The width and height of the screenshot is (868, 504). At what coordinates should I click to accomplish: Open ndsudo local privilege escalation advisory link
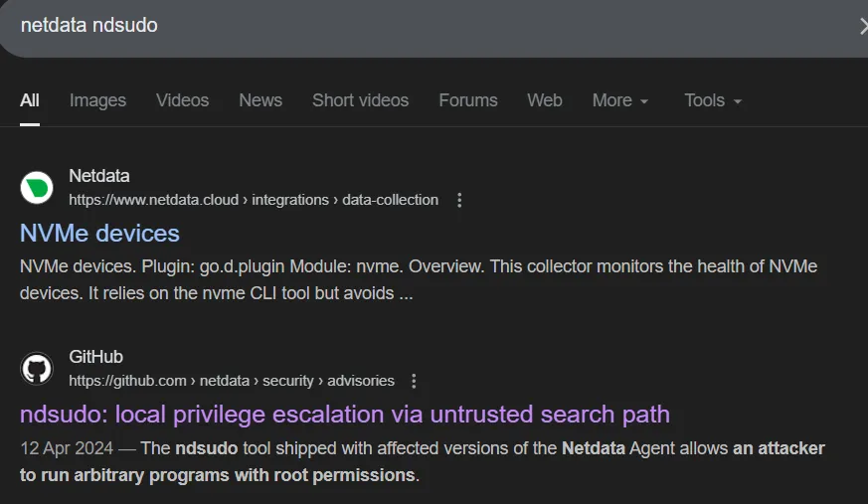(x=344, y=414)
